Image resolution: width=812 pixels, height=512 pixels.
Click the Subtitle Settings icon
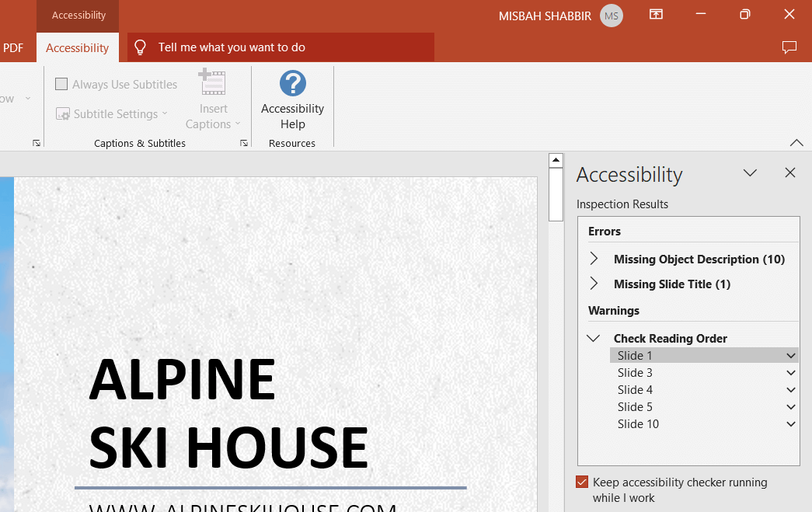[63, 114]
